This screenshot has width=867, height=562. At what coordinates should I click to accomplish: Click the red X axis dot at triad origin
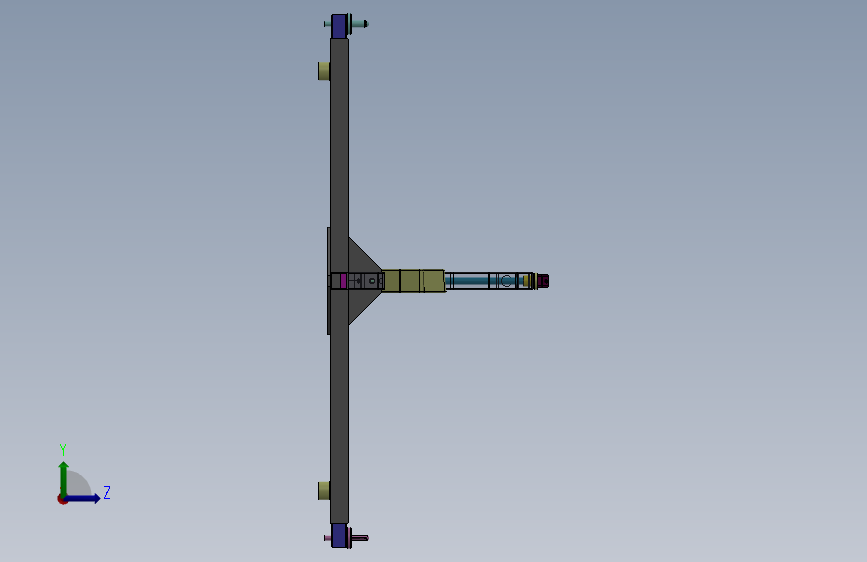62,499
